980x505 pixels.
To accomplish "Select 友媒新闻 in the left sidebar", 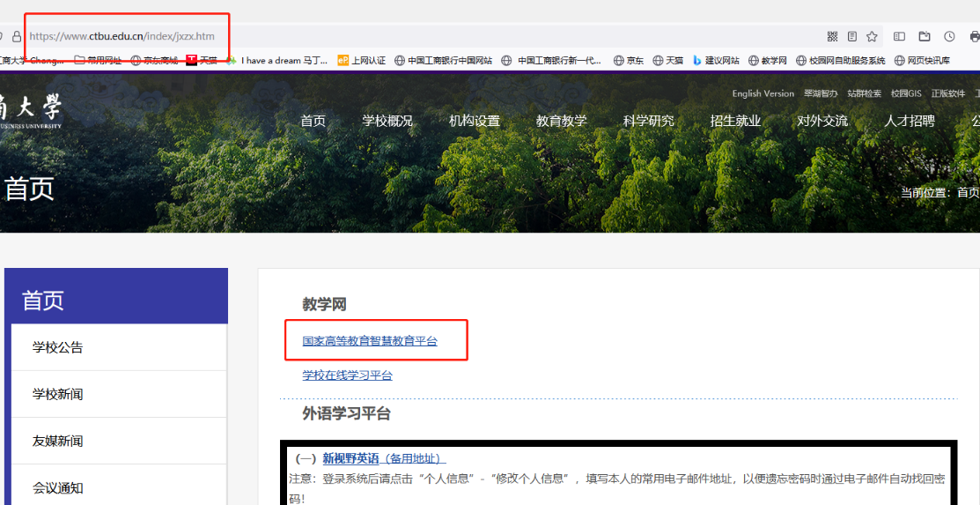I will pyautogui.click(x=58, y=441).
